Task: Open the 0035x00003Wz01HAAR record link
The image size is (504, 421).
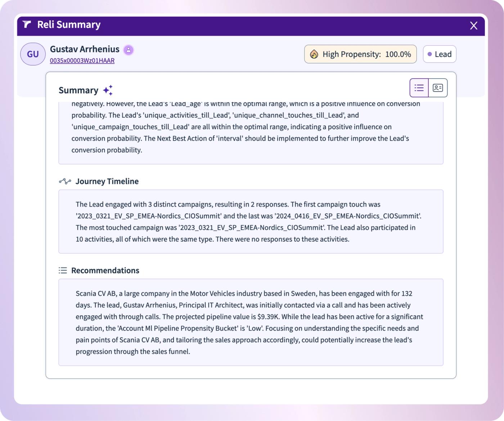Action: [x=82, y=60]
